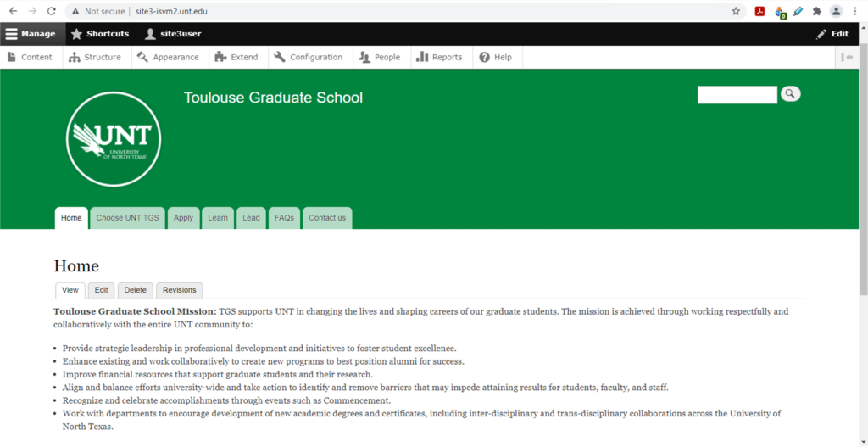Open the Edit node tab

coord(102,290)
